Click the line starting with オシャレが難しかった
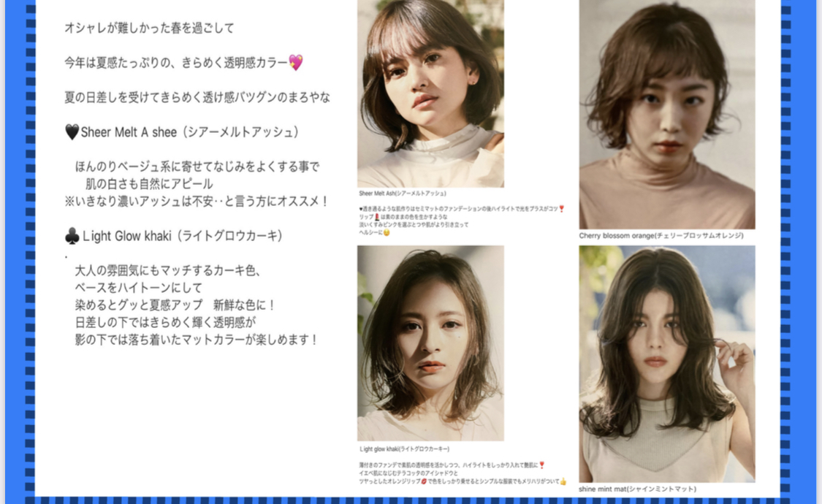Viewport: 822px width, 504px height. tap(149, 28)
